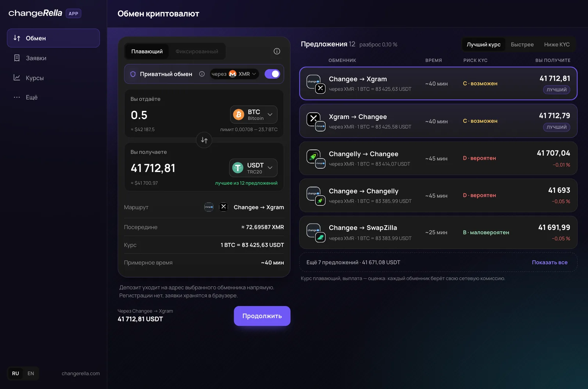
Task: Click the лучшее из 12 предложений label
Action: pyautogui.click(x=246, y=183)
